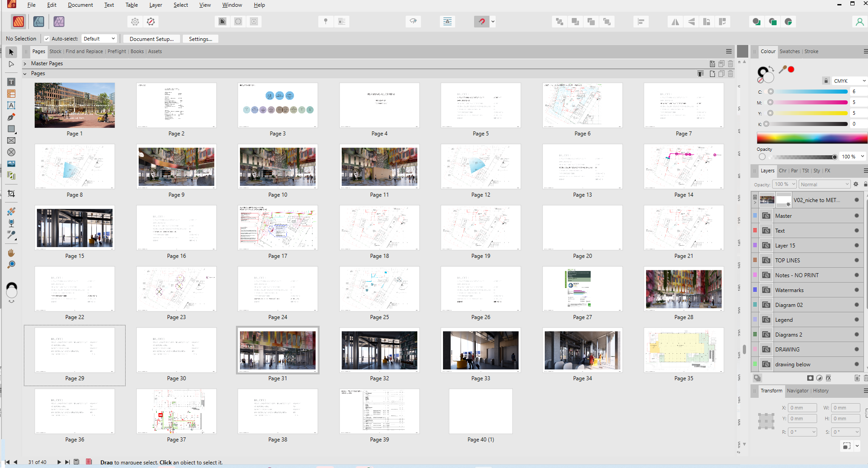
Task: Toggle visibility of the Watermarks layer
Action: click(x=856, y=290)
